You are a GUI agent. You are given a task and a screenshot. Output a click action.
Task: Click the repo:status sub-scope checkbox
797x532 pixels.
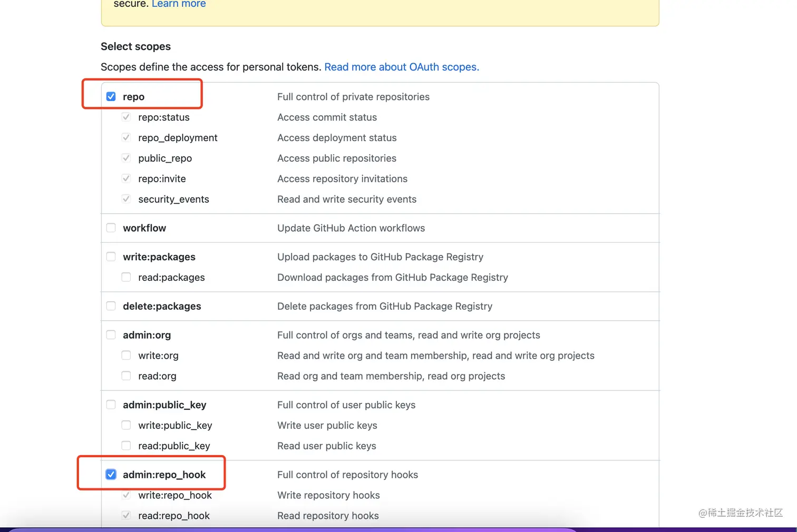pyautogui.click(x=126, y=117)
